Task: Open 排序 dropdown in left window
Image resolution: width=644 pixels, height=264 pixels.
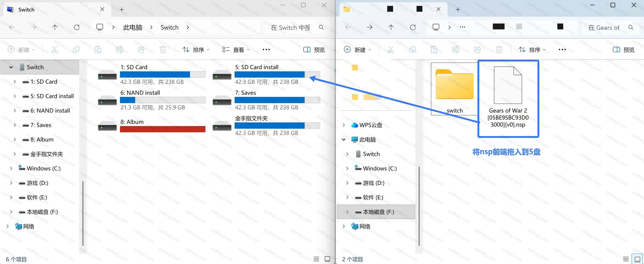Action: coord(196,49)
